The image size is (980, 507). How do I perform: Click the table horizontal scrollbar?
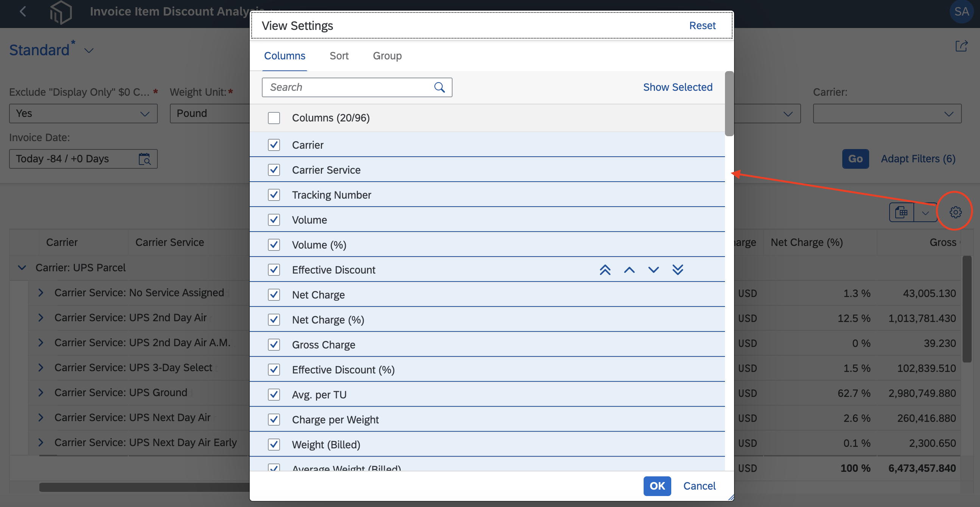click(145, 487)
